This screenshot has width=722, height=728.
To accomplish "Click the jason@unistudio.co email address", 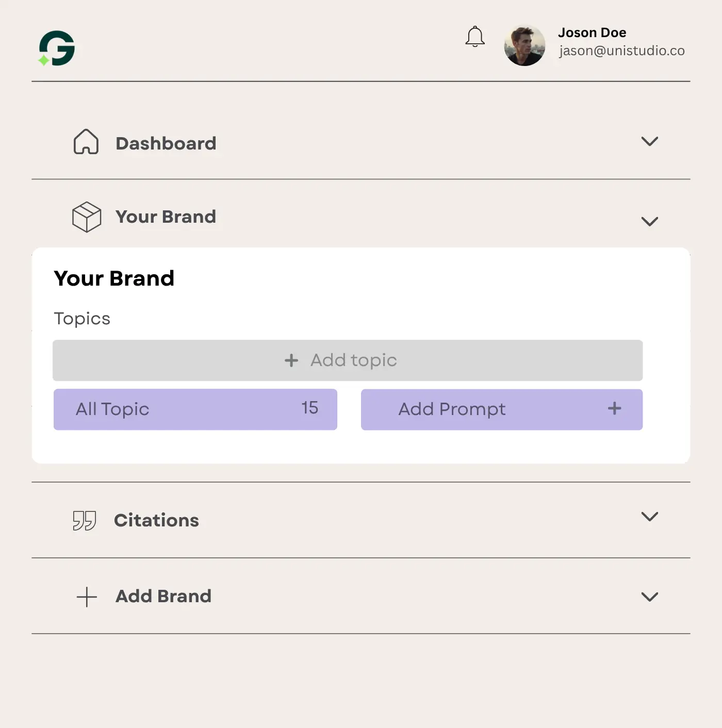I will click(621, 51).
